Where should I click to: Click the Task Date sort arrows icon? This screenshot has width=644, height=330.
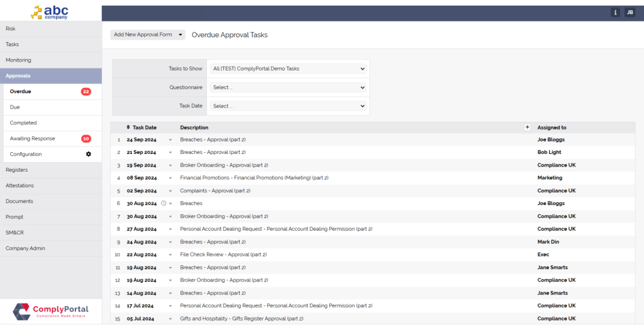128,128
